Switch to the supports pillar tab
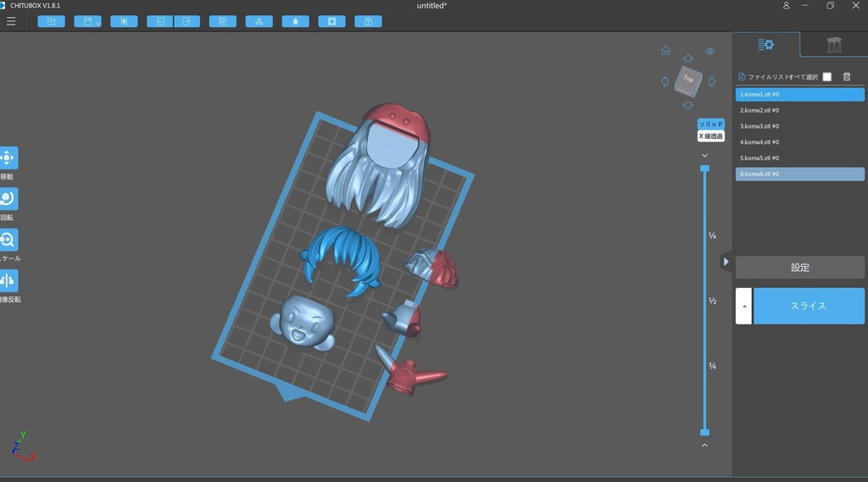Viewport: 868px width, 482px height. click(x=834, y=44)
